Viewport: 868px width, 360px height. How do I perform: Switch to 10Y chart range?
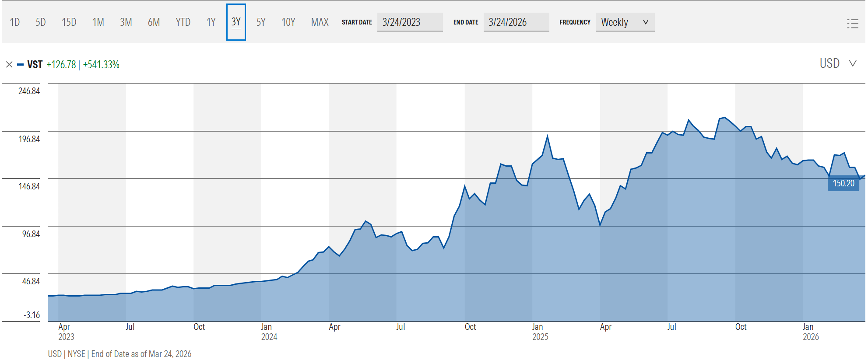[288, 22]
